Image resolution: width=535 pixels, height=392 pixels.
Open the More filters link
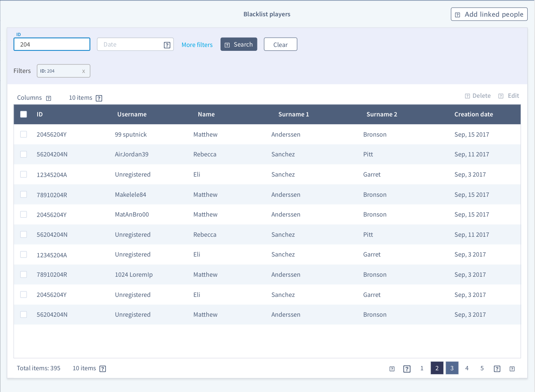(197, 45)
